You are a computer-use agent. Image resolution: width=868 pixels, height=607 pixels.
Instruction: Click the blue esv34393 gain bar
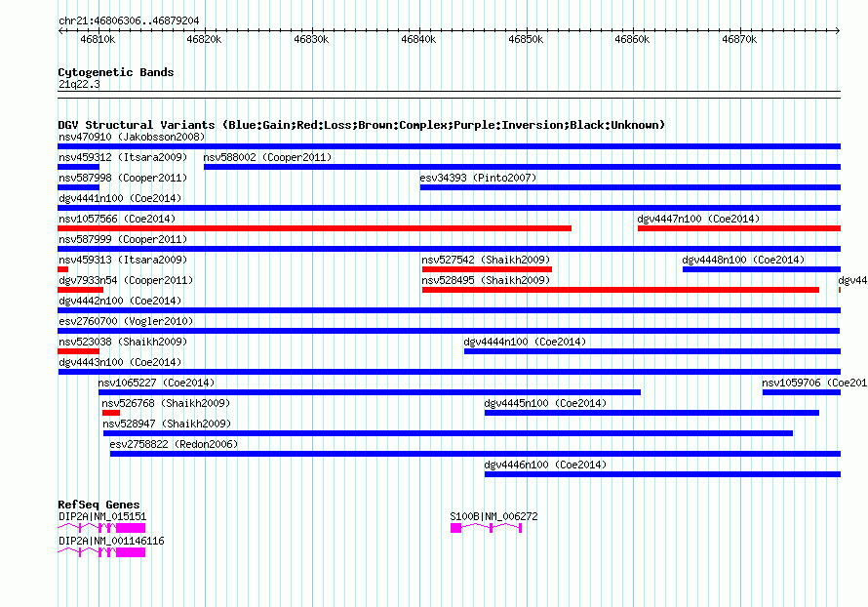tap(630, 187)
